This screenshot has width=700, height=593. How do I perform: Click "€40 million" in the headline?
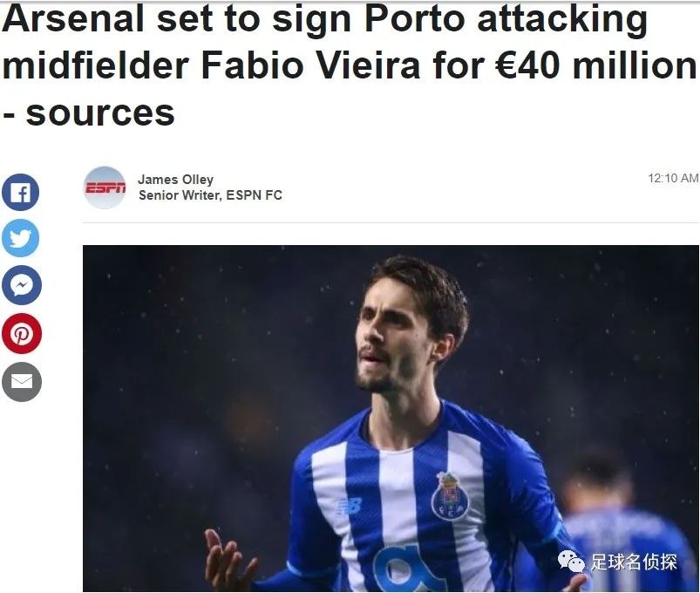(x=596, y=65)
